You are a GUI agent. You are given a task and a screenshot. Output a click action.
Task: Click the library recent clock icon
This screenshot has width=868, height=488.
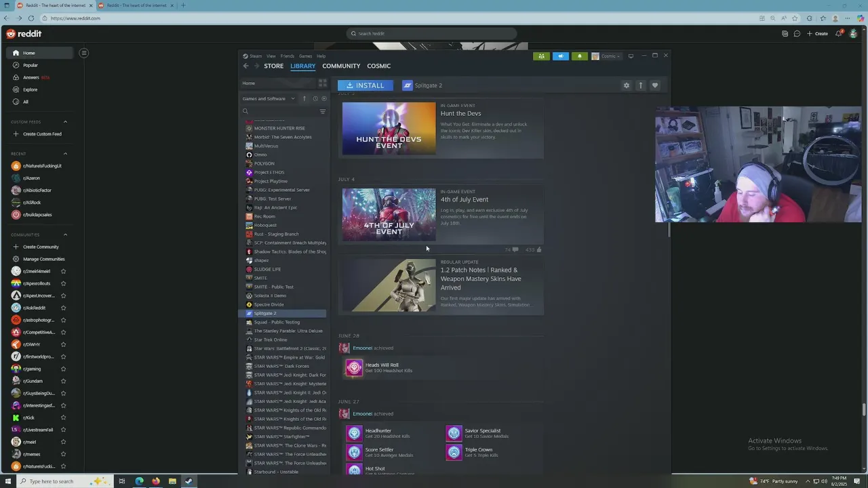(315, 99)
